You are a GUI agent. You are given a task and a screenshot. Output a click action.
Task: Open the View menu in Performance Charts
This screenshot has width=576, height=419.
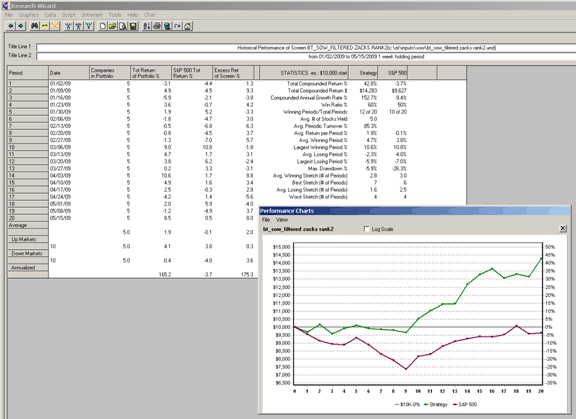click(x=282, y=220)
